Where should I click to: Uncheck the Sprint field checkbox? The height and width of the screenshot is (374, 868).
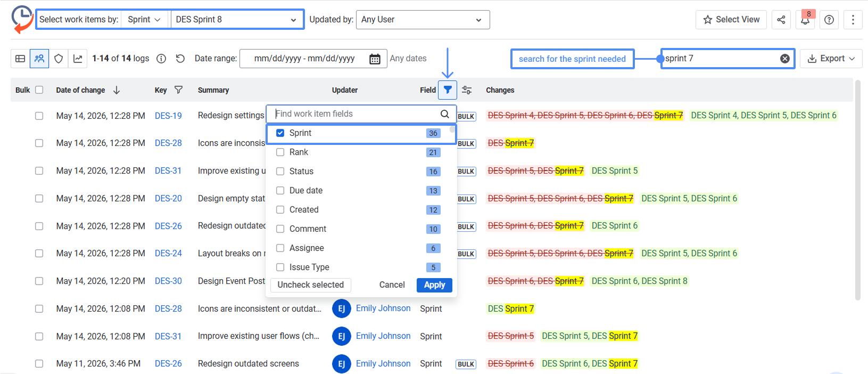point(280,133)
